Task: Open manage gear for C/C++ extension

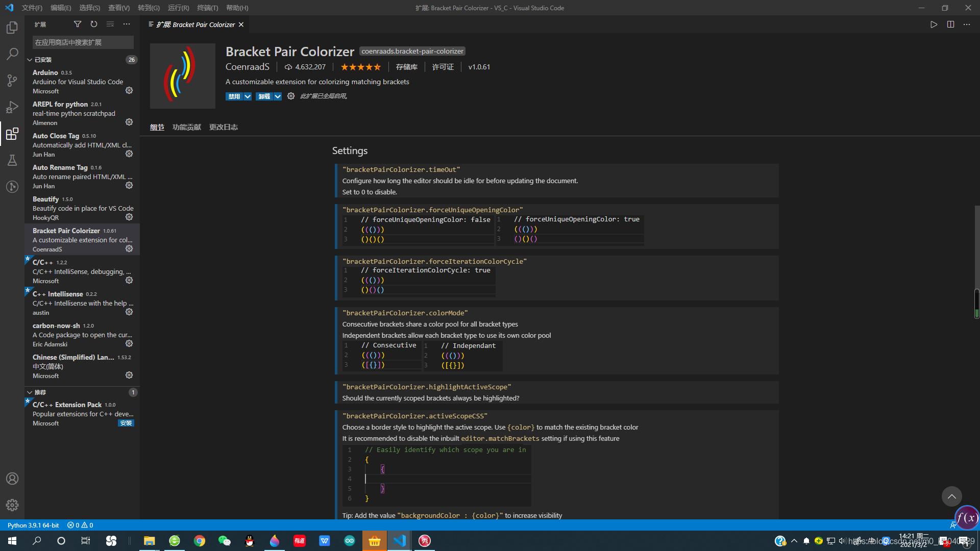Action: (x=129, y=280)
